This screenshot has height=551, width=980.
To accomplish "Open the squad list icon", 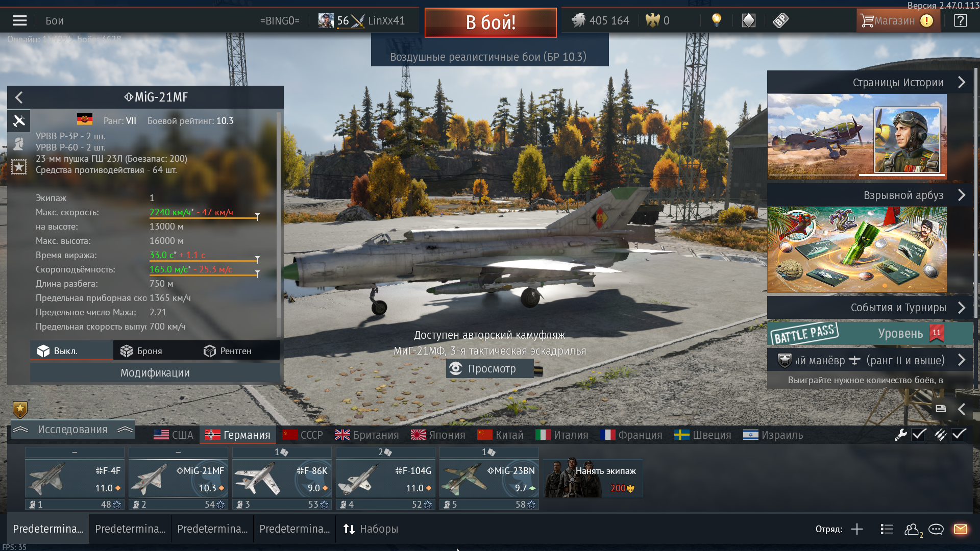I will 887,529.
